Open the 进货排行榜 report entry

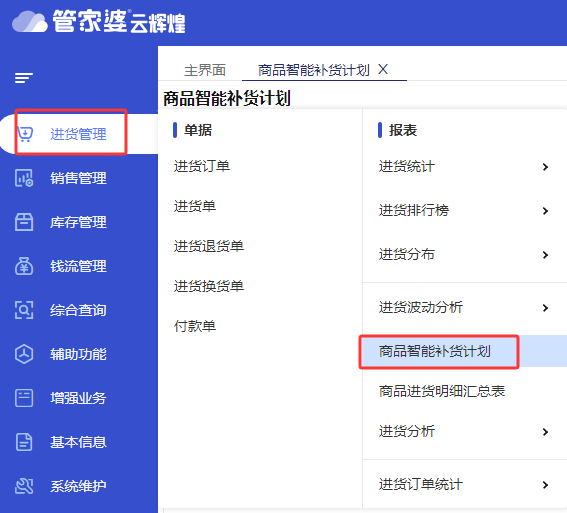pos(414,210)
